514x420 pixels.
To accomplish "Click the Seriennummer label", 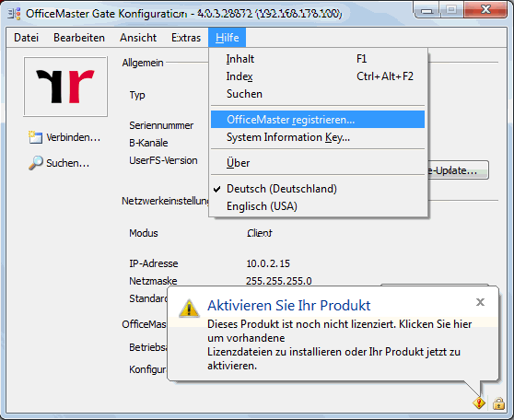I will pyautogui.click(x=161, y=125).
